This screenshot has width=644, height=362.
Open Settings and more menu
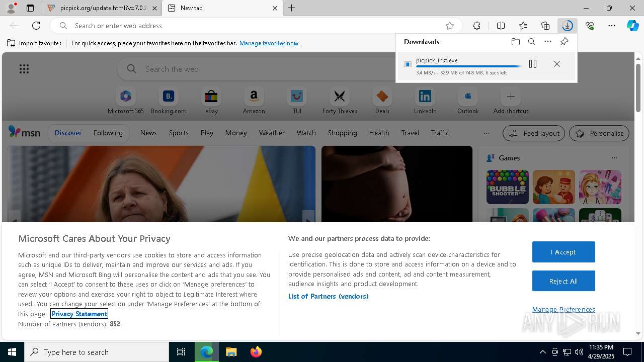point(612,26)
